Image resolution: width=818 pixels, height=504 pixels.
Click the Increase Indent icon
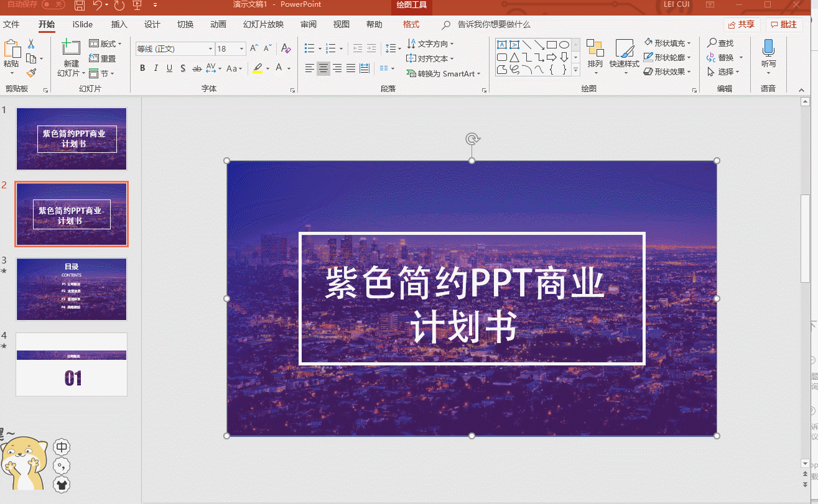click(x=371, y=48)
